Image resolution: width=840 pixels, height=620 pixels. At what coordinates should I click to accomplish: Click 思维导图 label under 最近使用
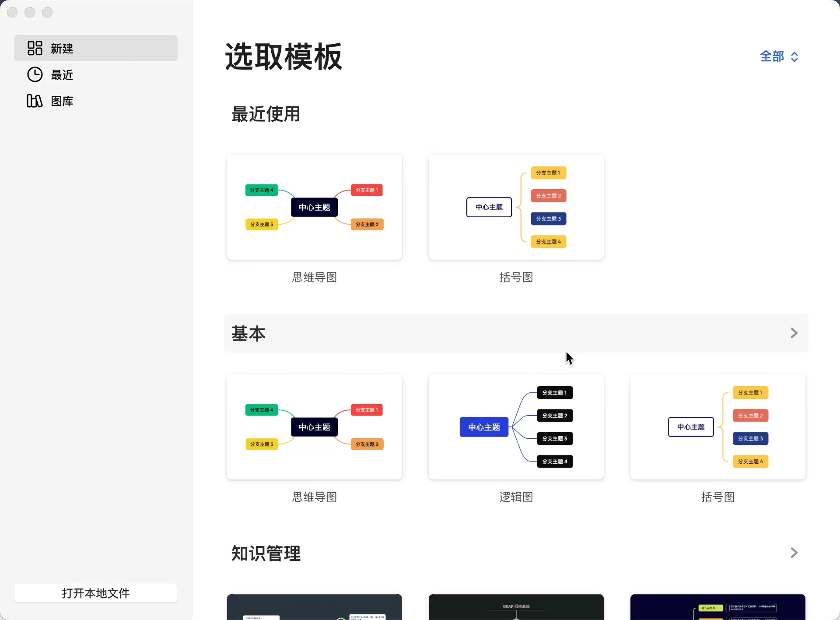[x=315, y=277]
